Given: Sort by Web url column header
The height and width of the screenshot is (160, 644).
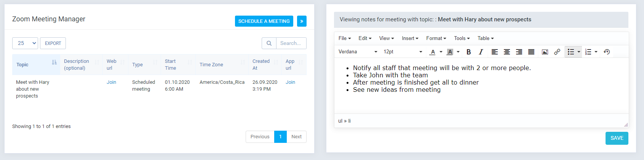Looking at the screenshot, I should 115,65.
